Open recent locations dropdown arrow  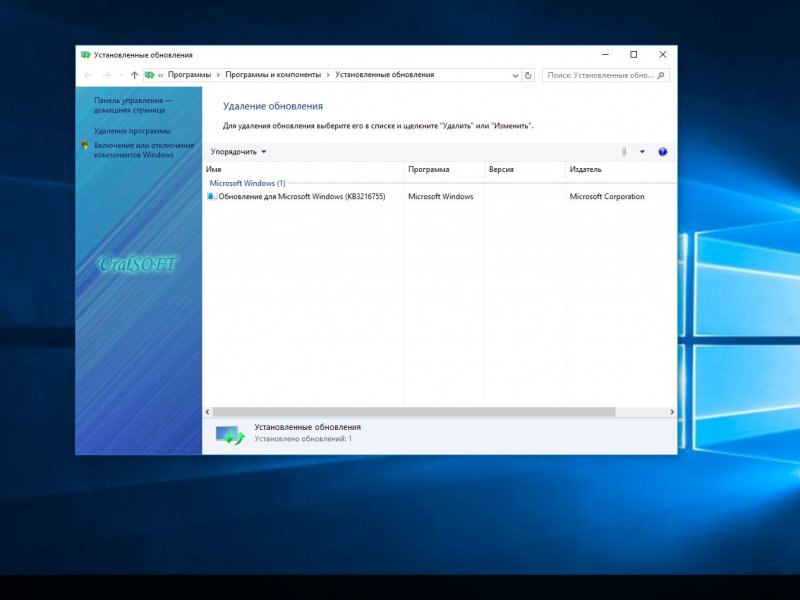(x=121, y=76)
